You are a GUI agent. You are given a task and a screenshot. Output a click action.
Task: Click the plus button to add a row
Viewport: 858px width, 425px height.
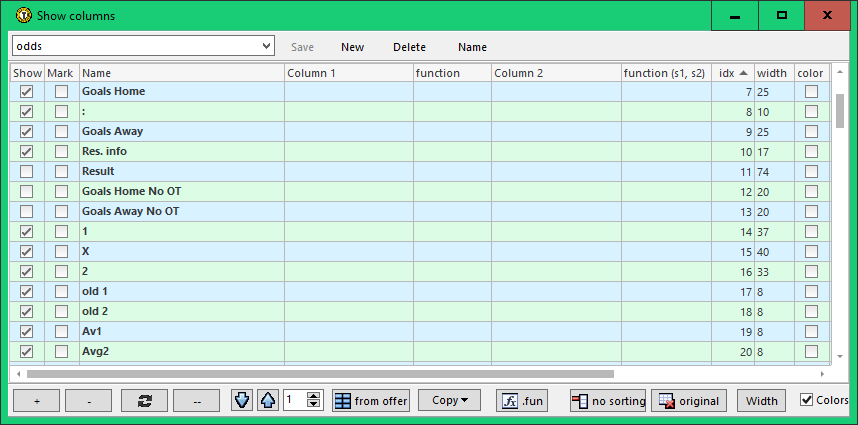[x=37, y=401]
